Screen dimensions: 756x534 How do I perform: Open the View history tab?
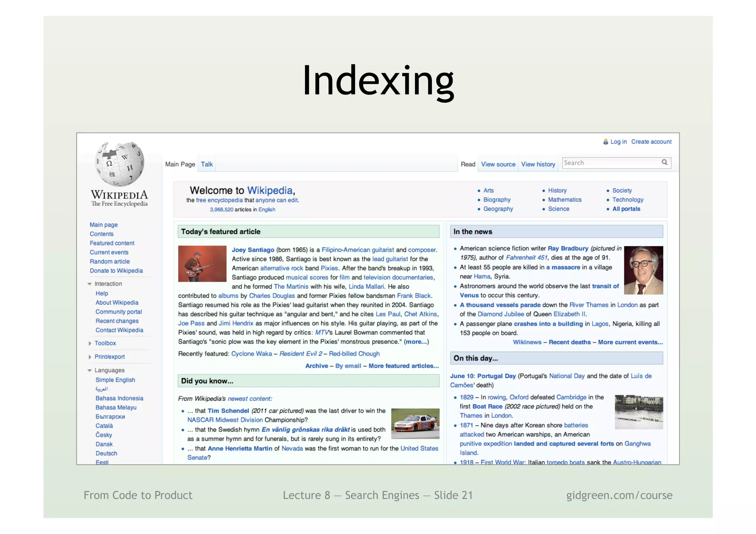coord(538,164)
